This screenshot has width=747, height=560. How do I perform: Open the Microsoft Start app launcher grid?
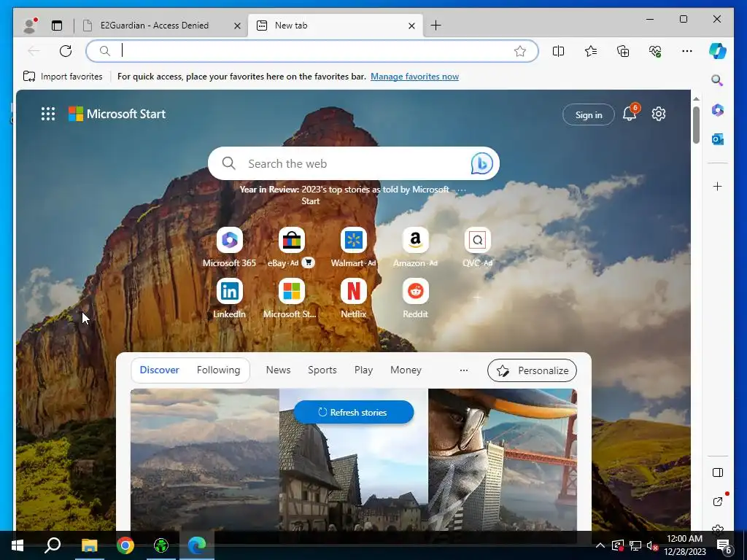tap(48, 114)
